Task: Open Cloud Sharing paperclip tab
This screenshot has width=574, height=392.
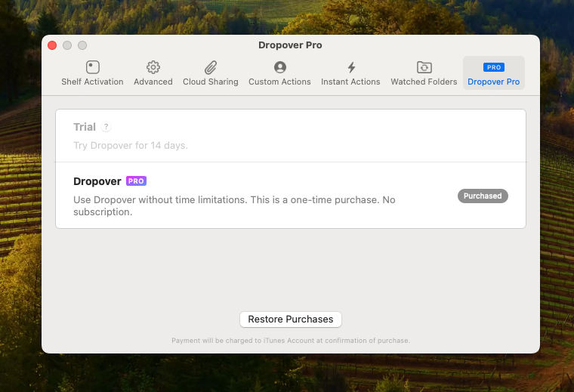Action: 210,73
